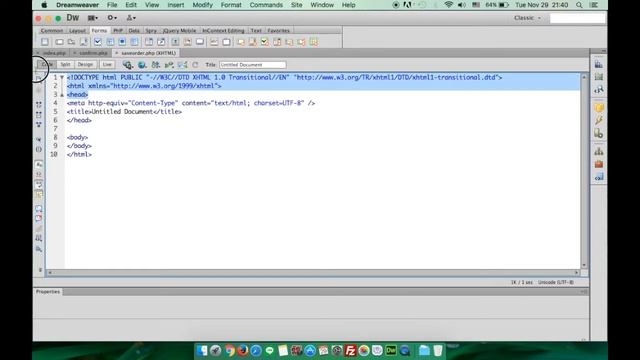Image resolution: width=640 pixels, height=360 pixels.
Task: Open the Classic workspace switcher dropdown
Action: [527, 18]
